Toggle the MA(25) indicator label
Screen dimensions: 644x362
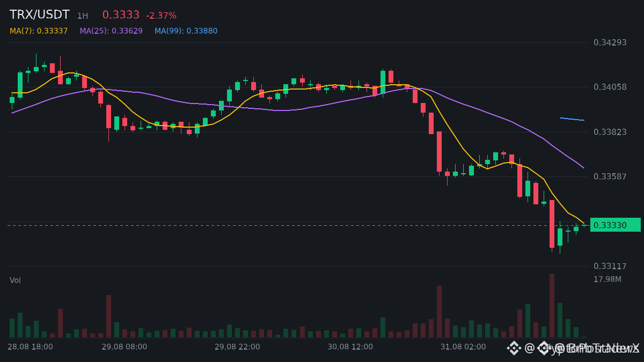tap(111, 31)
